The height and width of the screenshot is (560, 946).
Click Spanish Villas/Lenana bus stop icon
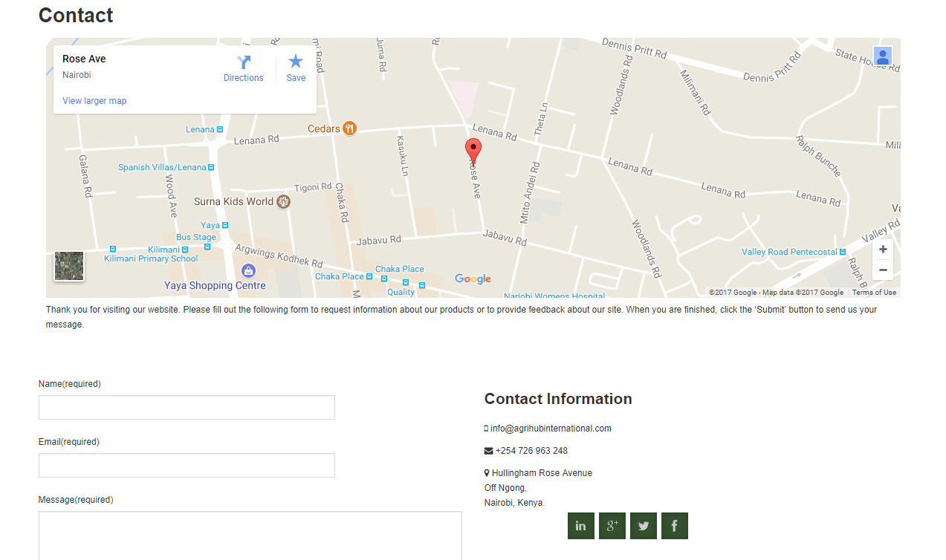point(212,168)
